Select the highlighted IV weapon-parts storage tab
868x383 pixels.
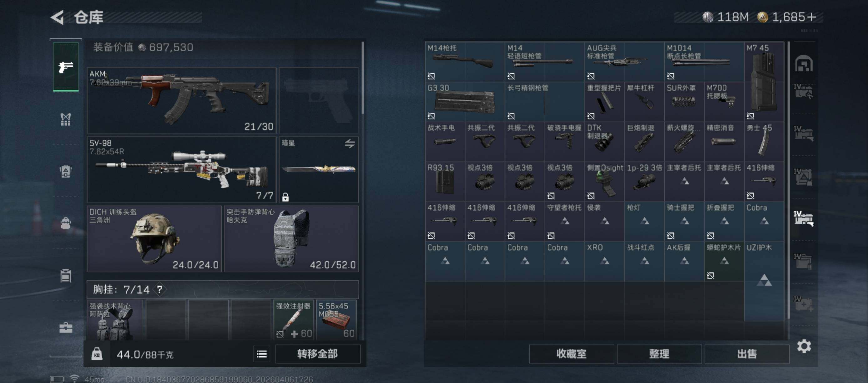803,218
